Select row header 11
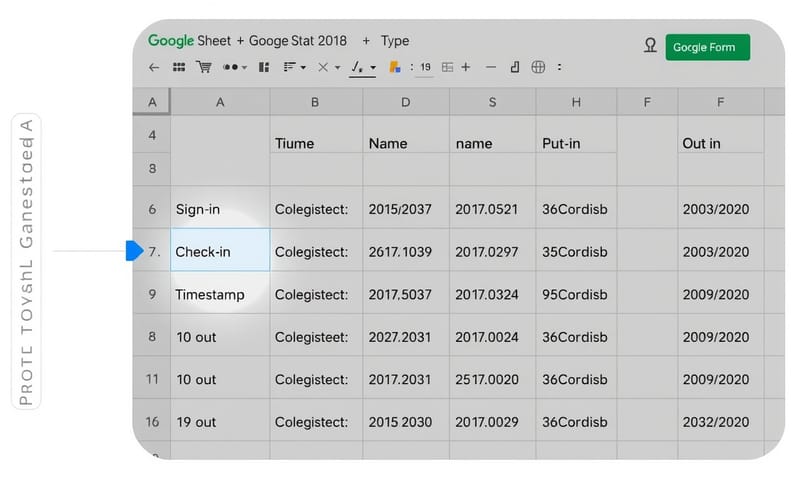This screenshot has width=800, height=480. (152, 379)
